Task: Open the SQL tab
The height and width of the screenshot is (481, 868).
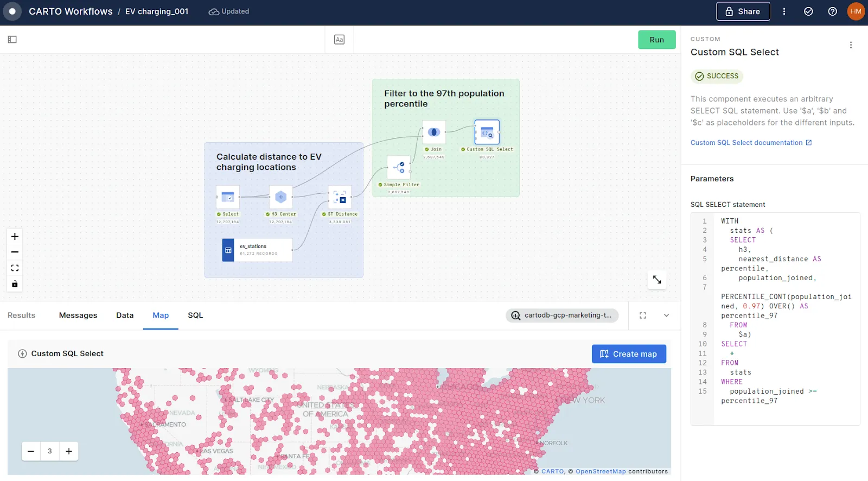Action: 195,315
